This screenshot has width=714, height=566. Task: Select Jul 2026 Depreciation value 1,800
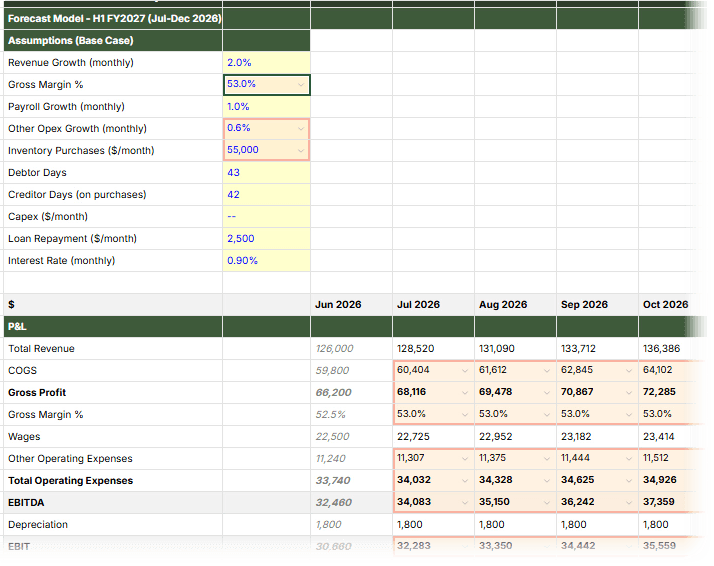(x=433, y=525)
